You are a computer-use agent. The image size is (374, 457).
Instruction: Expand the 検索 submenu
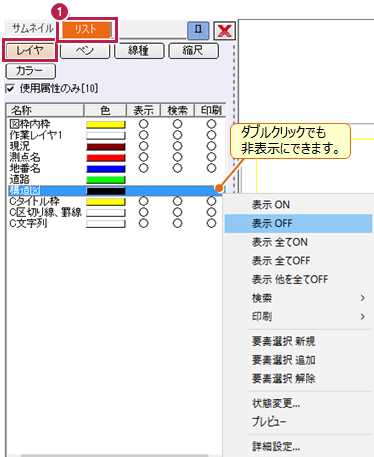298,298
